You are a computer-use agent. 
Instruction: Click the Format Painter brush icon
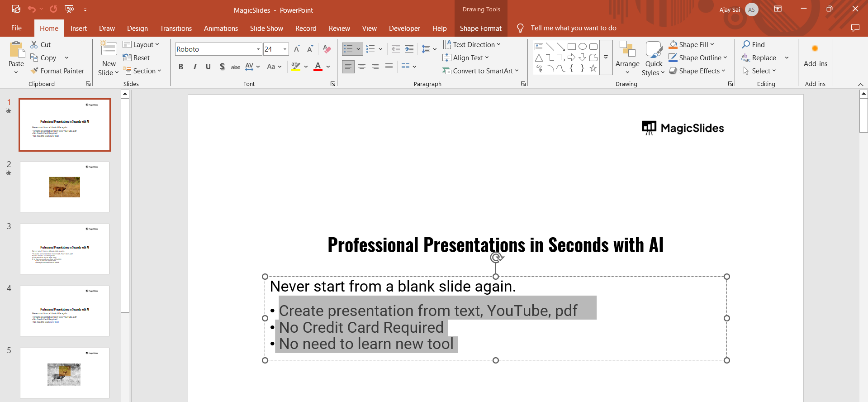click(x=34, y=71)
